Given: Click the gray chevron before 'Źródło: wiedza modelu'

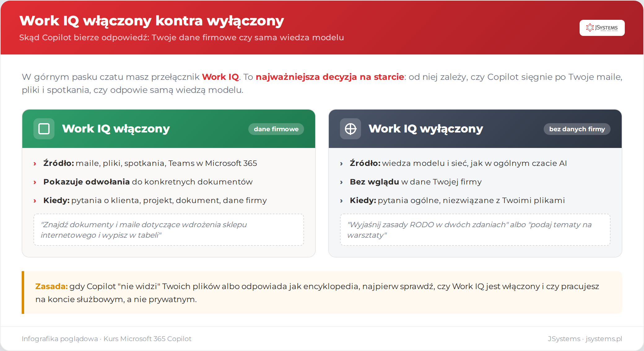Looking at the screenshot, I should (341, 164).
